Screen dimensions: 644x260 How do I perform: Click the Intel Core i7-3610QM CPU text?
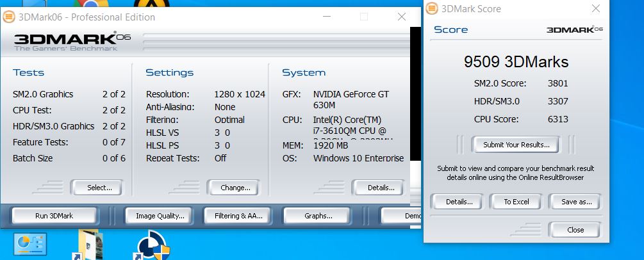(x=353, y=129)
